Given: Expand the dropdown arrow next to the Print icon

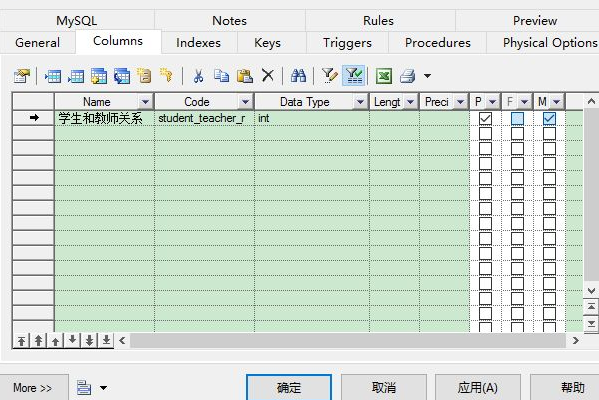Looking at the screenshot, I should pos(427,76).
